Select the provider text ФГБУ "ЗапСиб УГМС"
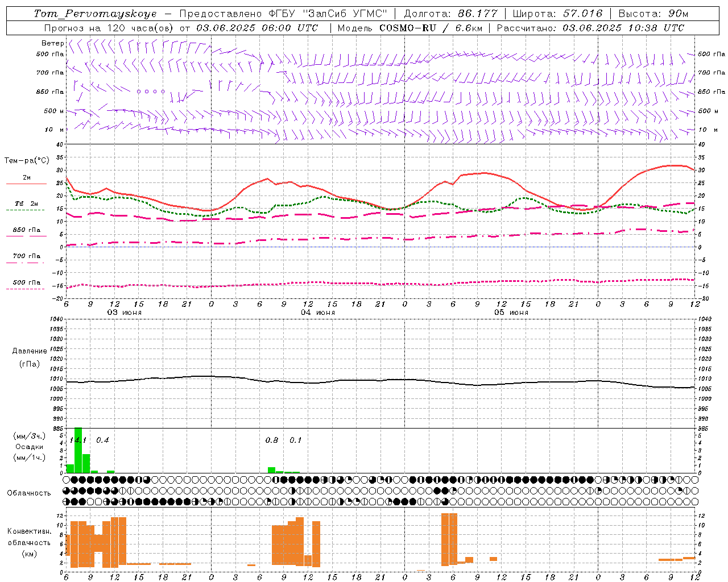The image size is (728, 582). (328, 14)
